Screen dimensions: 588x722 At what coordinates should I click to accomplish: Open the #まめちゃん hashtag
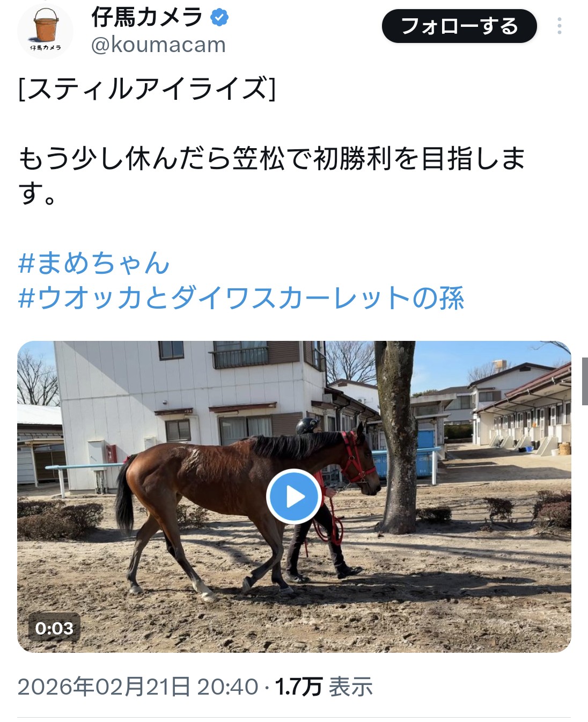click(94, 263)
